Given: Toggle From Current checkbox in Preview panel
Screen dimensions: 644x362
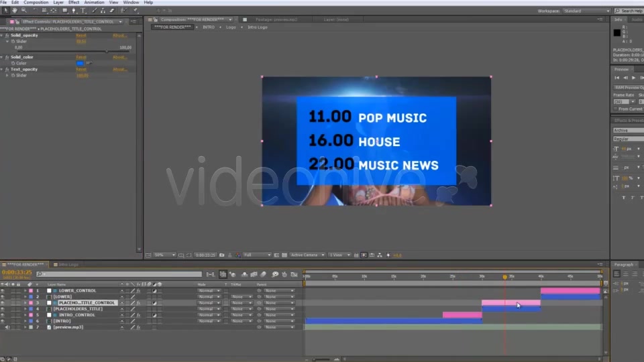Looking at the screenshot, I should pyautogui.click(x=615, y=109).
